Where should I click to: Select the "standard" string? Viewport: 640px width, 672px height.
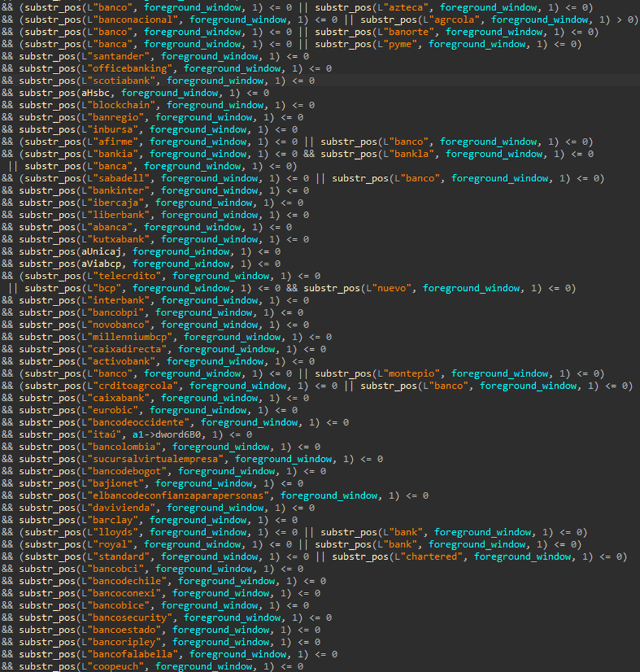[x=121, y=557]
